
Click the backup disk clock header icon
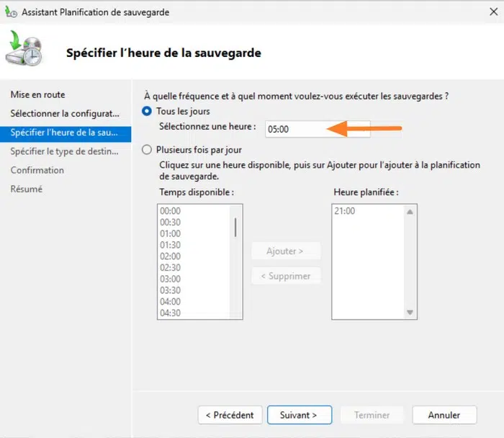24,48
